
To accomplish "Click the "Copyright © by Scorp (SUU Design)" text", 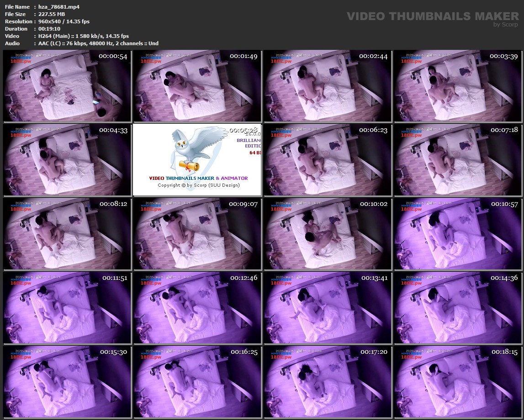I will click(x=198, y=185).
